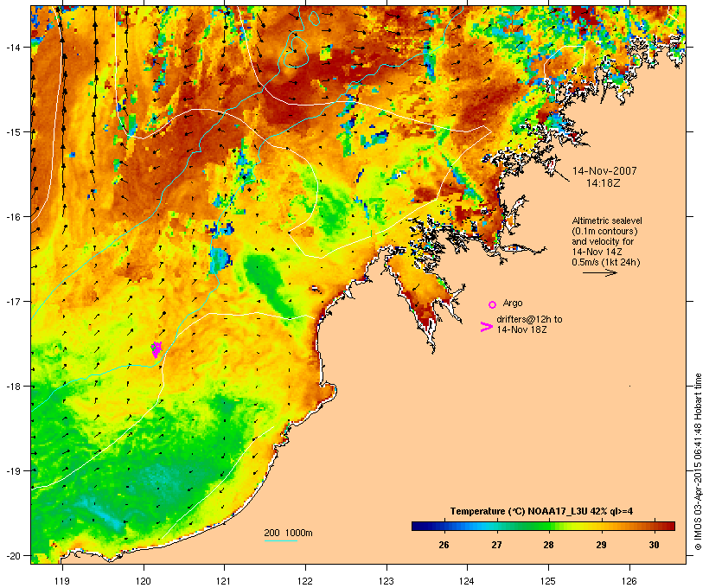Click the -17 latitude axis label
The height and width of the screenshot is (588, 709).
pyautogui.click(x=13, y=301)
